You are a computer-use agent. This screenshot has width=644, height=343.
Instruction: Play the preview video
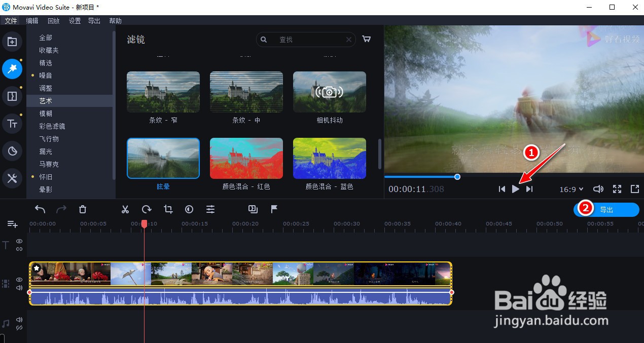[x=515, y=189]
